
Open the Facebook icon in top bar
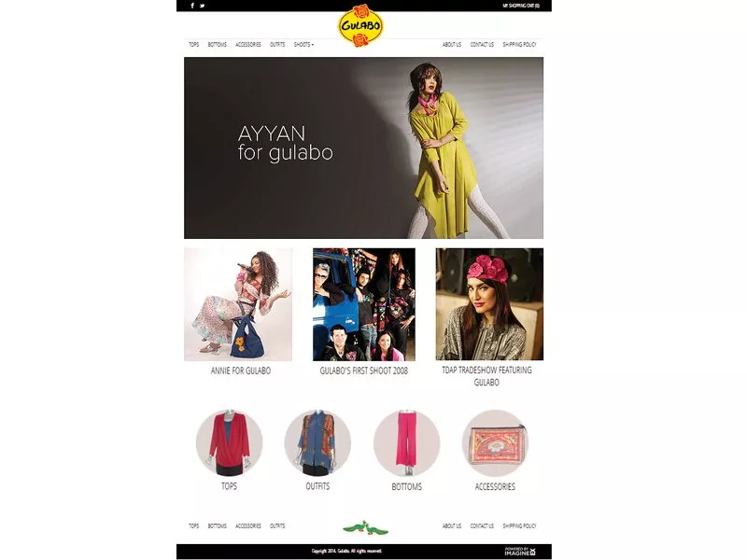click(x=192, y=6)
